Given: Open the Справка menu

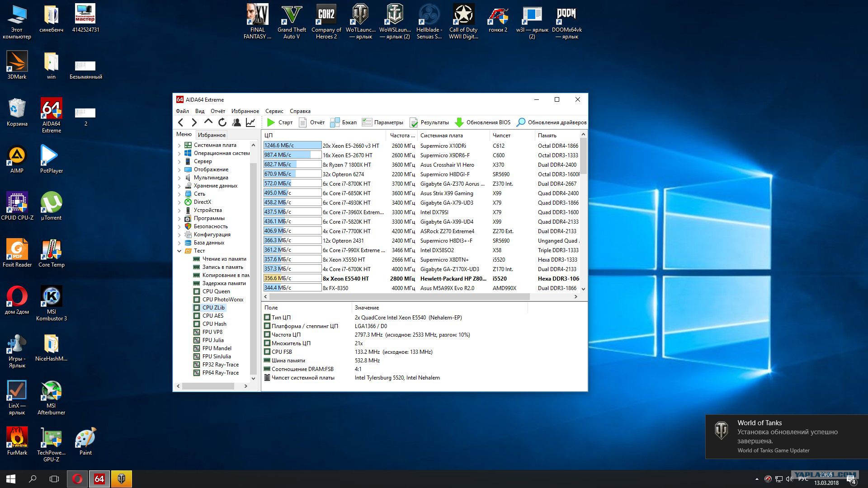Looking at the screenshot, I should click(x=300, y=111).
